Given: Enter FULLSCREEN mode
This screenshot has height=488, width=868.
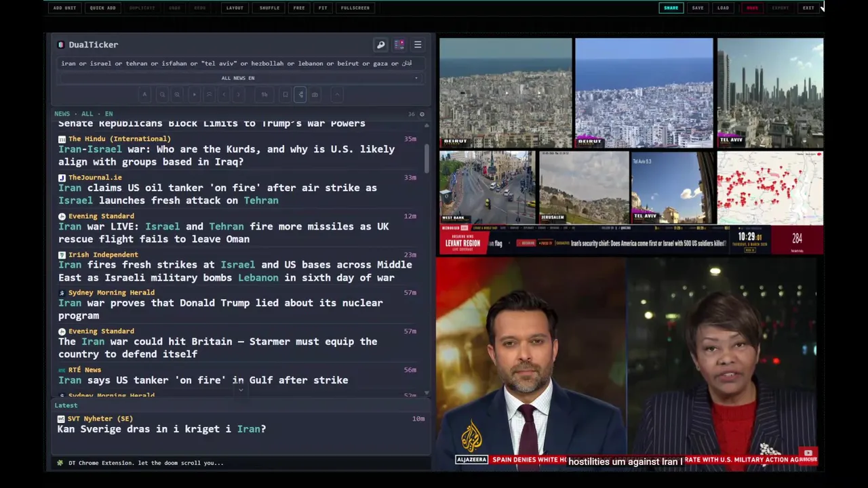Looking at the screenshot, I should [x=355, y=8].
